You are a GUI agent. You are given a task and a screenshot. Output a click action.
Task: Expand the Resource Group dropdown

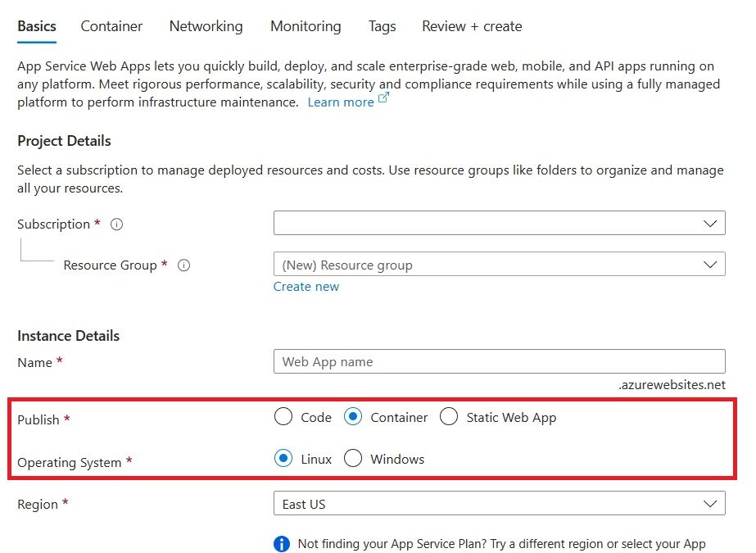499,264
